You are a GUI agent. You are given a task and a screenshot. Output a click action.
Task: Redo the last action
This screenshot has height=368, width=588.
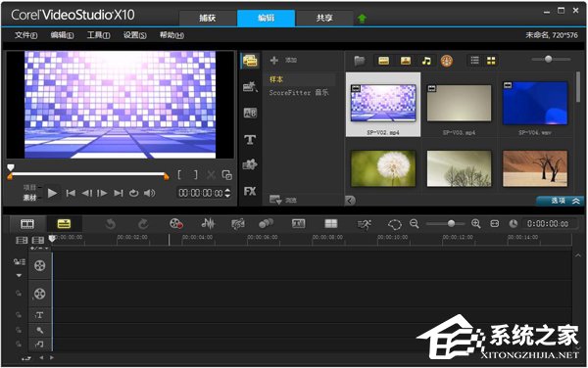point(143,224)
